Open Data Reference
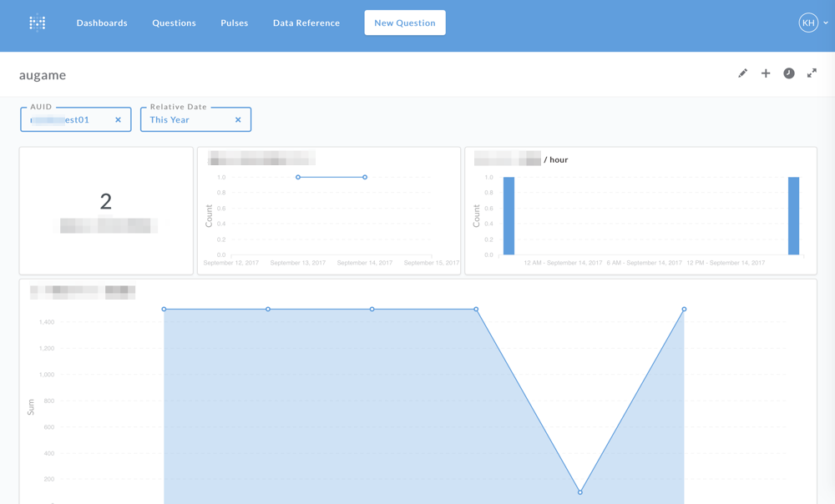Screen dimensions: 835x504 coord(306,23)
